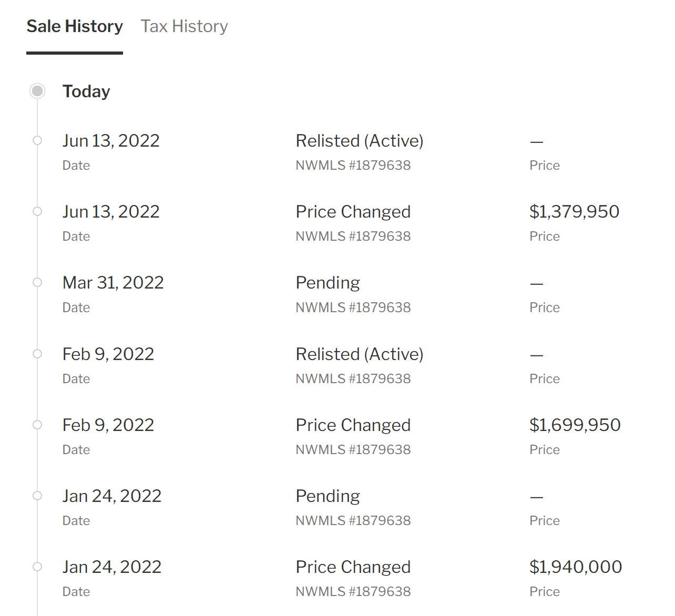Click the timeline dot beside $1,940,000 Price Changed
Image resolution: width=675 pixels, height=616 pixels.
[37, 567]
